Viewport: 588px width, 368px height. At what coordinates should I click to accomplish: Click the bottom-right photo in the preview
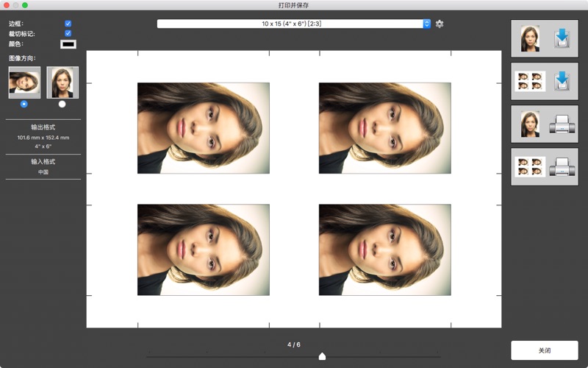384,250
